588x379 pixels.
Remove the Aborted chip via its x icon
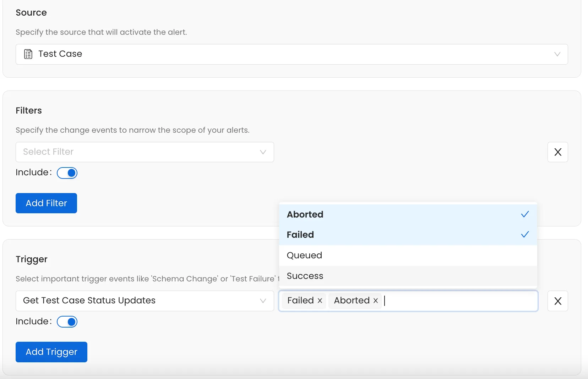375,301
